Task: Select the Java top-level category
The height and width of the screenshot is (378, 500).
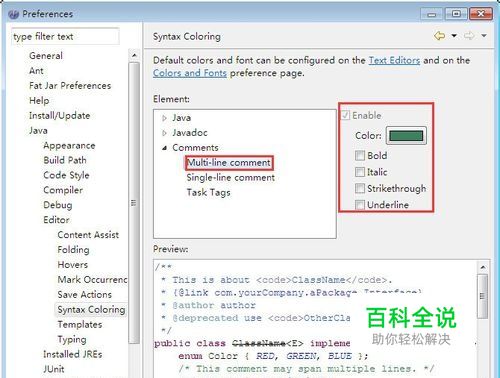Action: [x=38, y=130]
